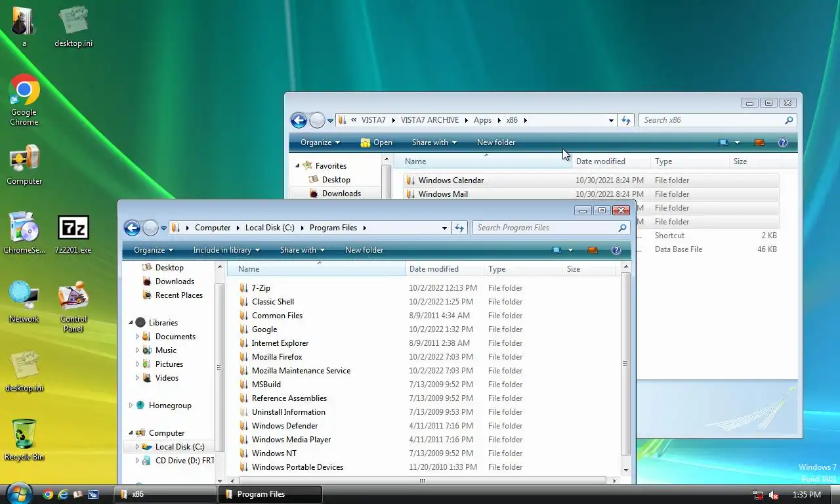This screenshot has height=504, width=840.
Task: Open the Computer desktop icon
Action: coord(24,166)
